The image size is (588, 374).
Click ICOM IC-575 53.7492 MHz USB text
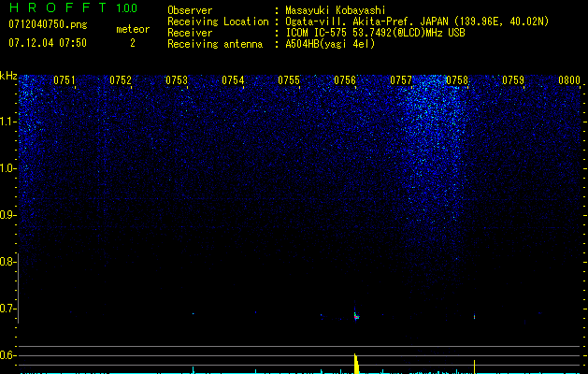click(375, 33)
